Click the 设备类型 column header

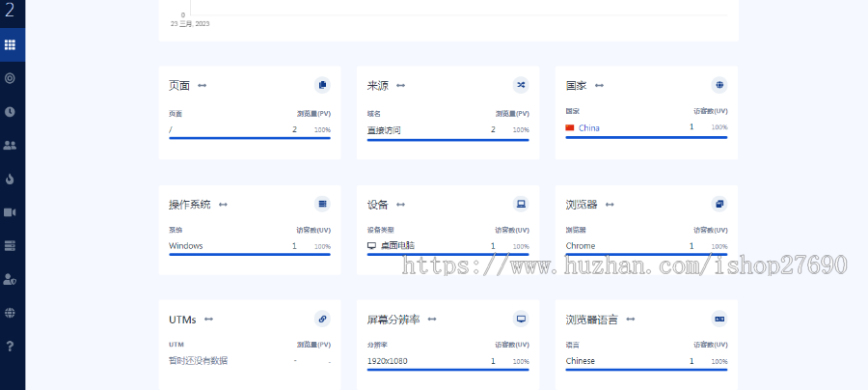pos(381,230)
